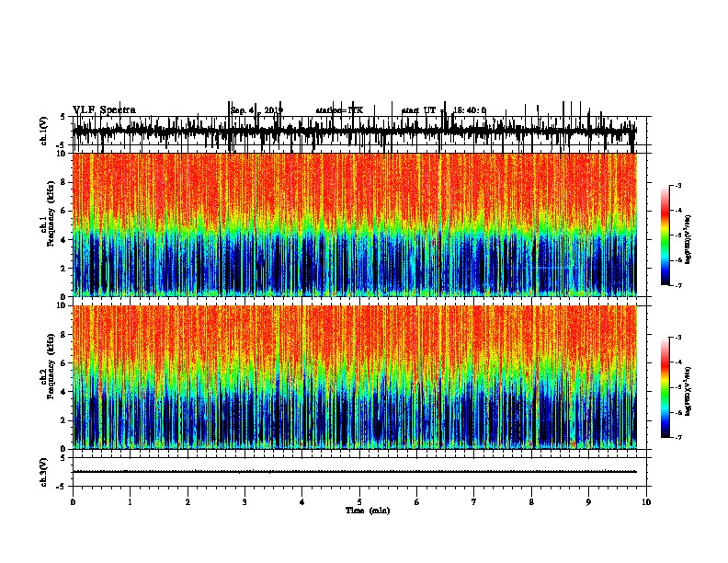Click inside the ch.1 spectrogram panel
The width and height of the screenshot is (728, 563).
[355, 224]
